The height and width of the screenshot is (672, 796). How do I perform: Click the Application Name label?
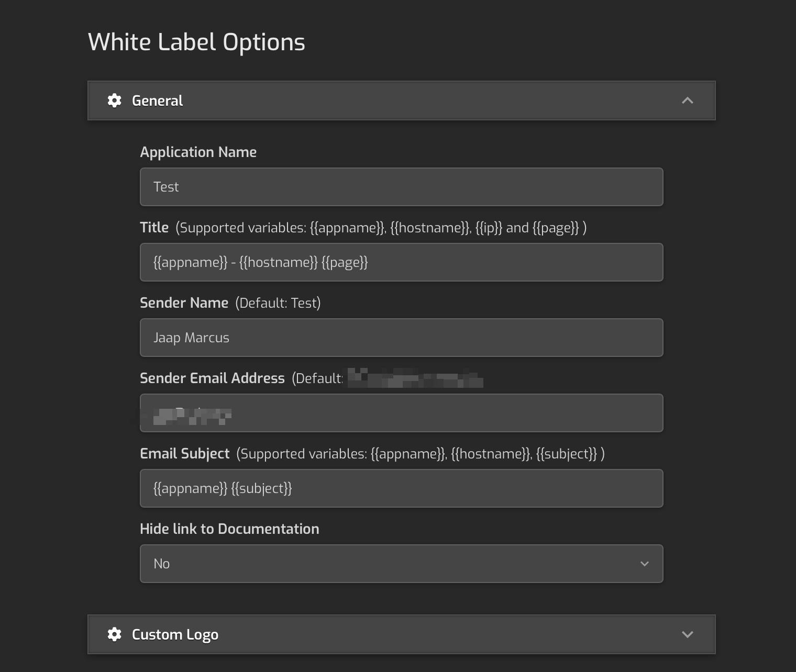pyautogui.click(x=198, y=152)
